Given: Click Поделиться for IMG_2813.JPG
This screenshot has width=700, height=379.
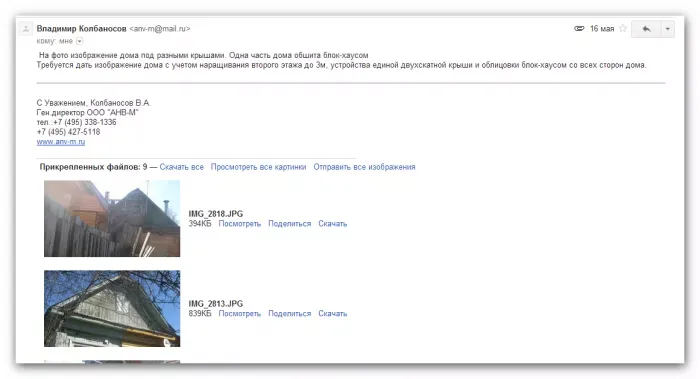Looking at the screenshot, I should 289,313.
